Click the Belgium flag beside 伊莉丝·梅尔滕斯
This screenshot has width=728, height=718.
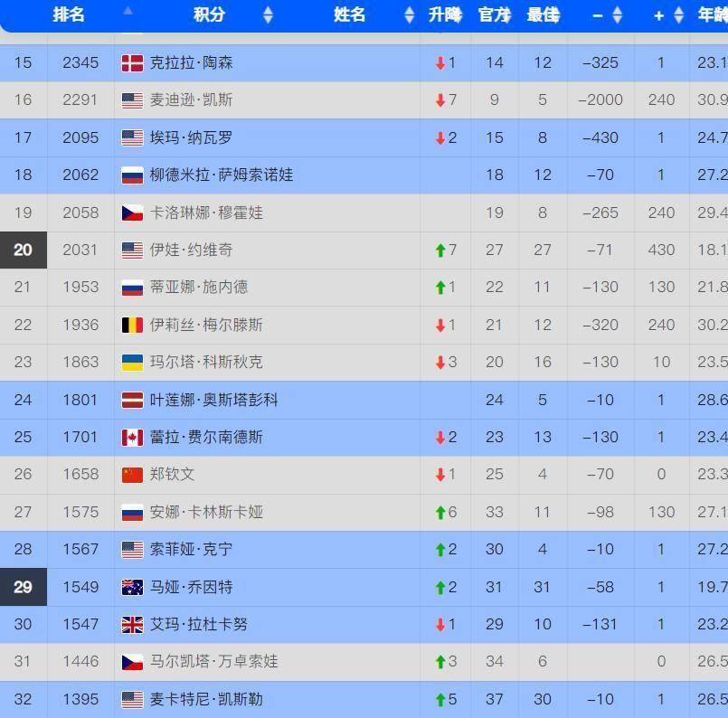pyautogui.click(x=132, y=325)
